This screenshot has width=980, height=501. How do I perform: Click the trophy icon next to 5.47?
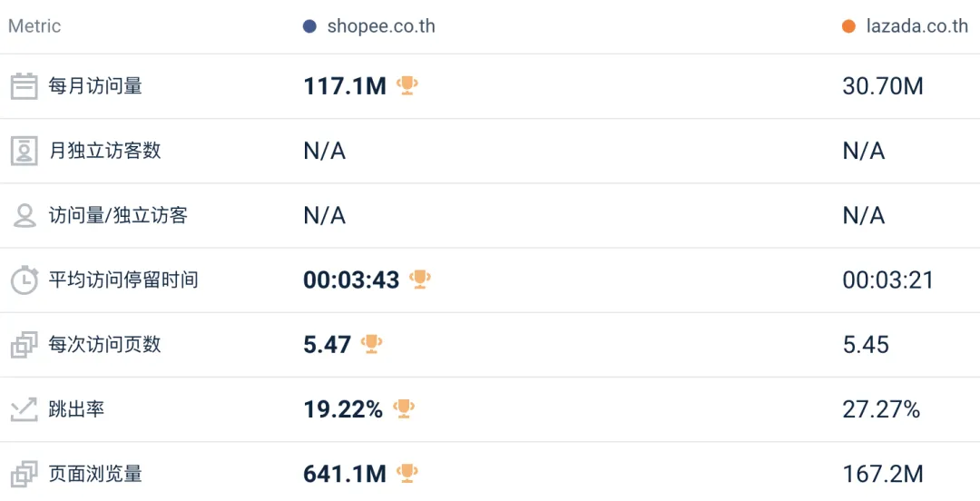pos(371,344)
